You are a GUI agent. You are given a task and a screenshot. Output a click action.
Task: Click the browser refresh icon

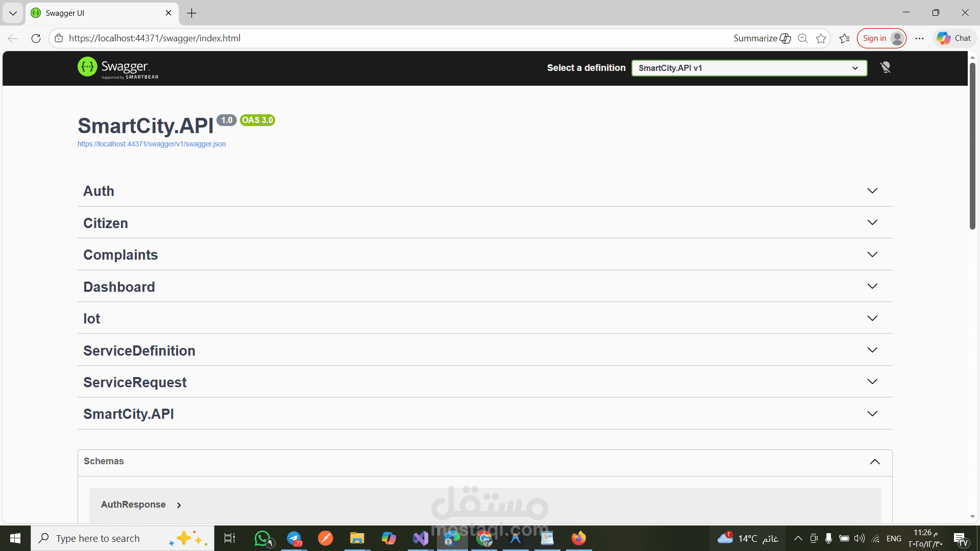coord(36,38)
